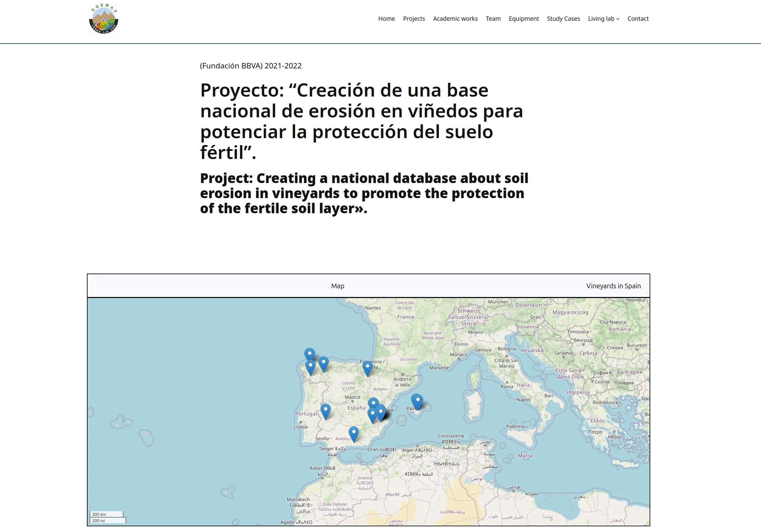Click the 200 mi map scale bar
This screenshot has height=532, width=761.
coord(108,521)
